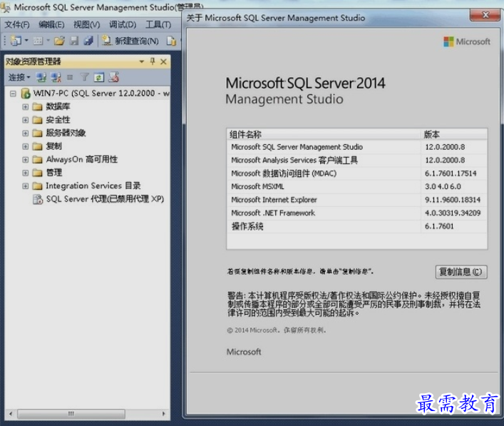Open the 工具(T) menu
504x426 pixels.
(x=158, y=25)
